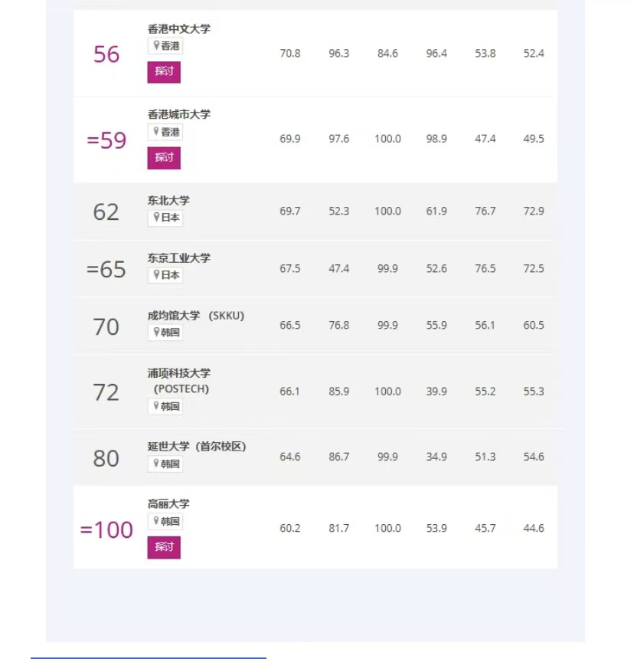Click the 探讨 button for 香港中文大学
The height and width of the screenshot is (672, 634).
tap(164, 72)
